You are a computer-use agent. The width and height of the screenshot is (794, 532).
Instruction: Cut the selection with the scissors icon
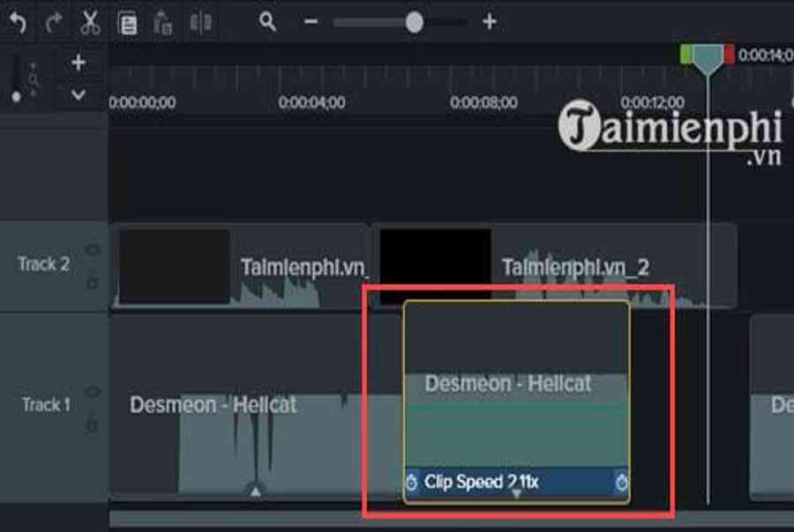pos(90,23)
